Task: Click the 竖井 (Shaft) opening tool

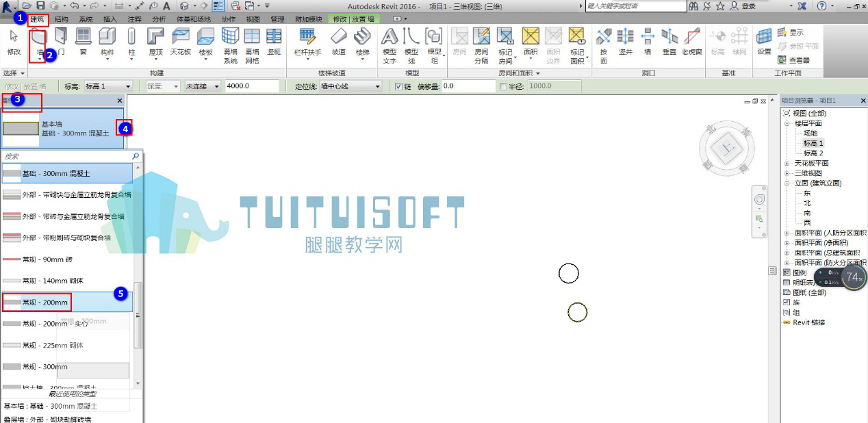Action: [x=625, y=41]
